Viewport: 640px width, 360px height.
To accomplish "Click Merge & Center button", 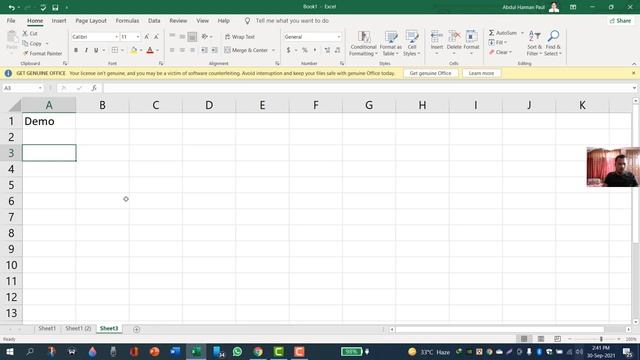I will click(246, 50).
